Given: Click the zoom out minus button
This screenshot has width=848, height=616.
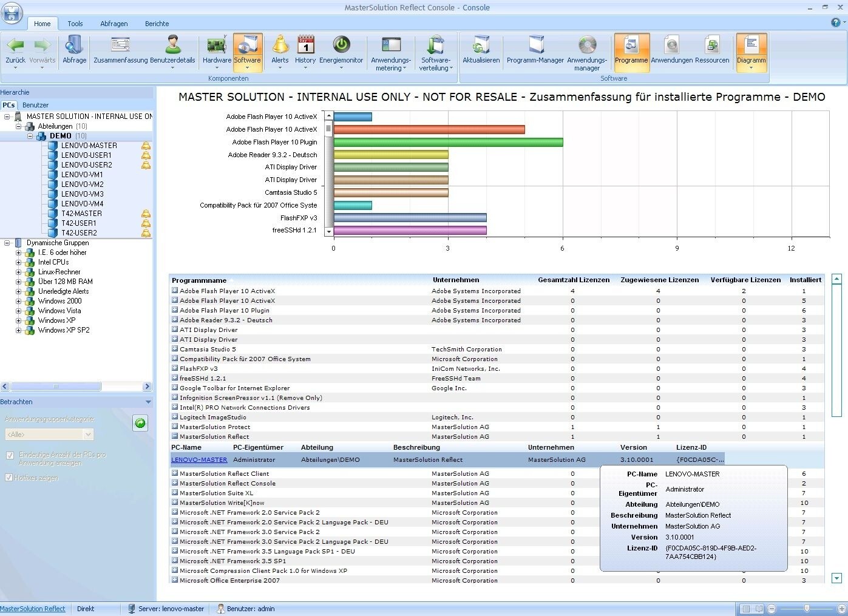Looking at the screenshot, I should tap(772, 609).
